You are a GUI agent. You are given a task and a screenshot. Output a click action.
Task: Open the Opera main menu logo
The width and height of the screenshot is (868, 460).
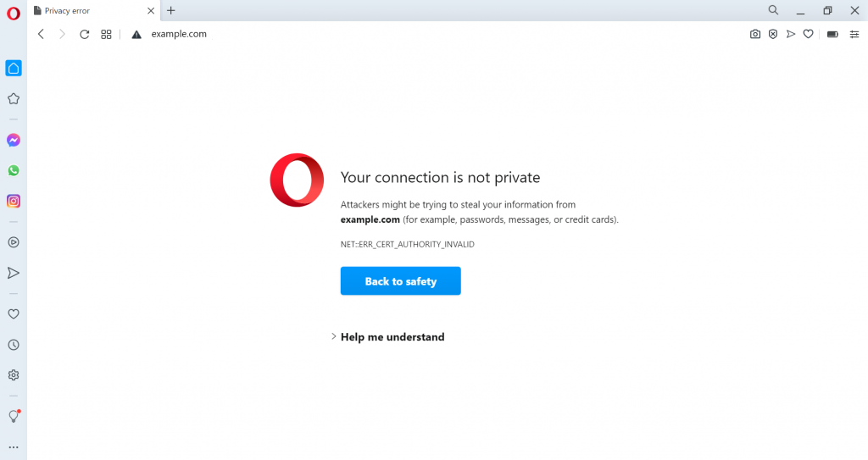click(x=14, y=12)
